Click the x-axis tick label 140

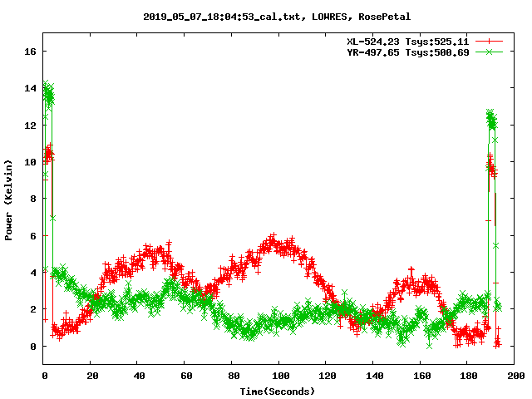pyautogui.click(x=375, y=376)
